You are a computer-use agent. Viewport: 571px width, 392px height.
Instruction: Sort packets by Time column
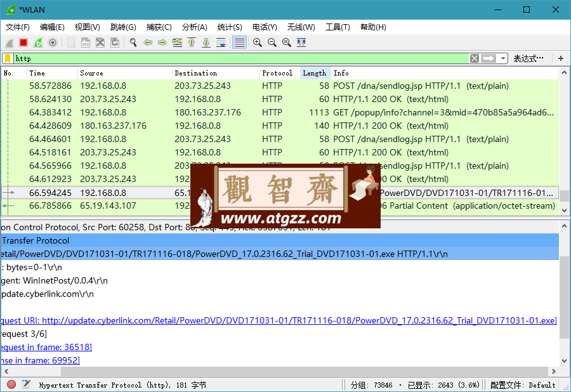tap(52, 73)
